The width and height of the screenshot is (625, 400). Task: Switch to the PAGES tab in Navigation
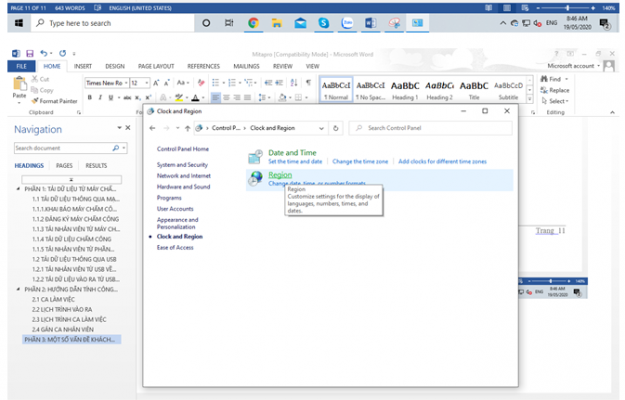(63, 165)
